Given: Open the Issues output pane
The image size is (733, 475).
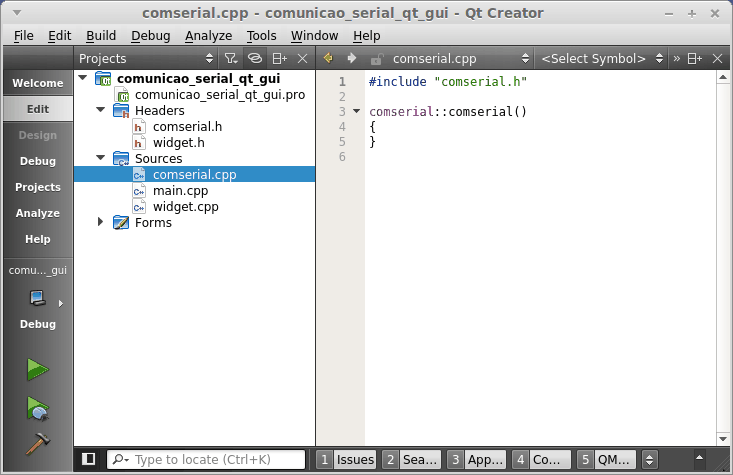Looking at the screenshot, I should click(346, 460).
